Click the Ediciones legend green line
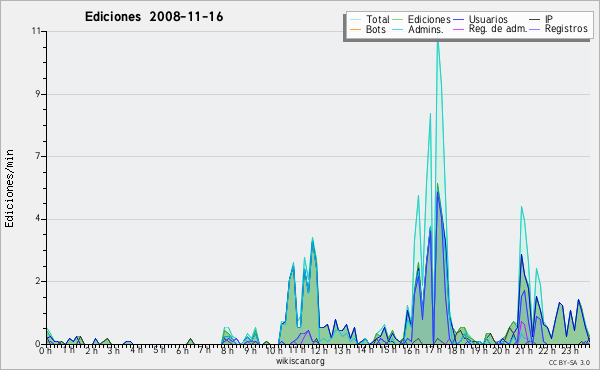 (398, 20)
